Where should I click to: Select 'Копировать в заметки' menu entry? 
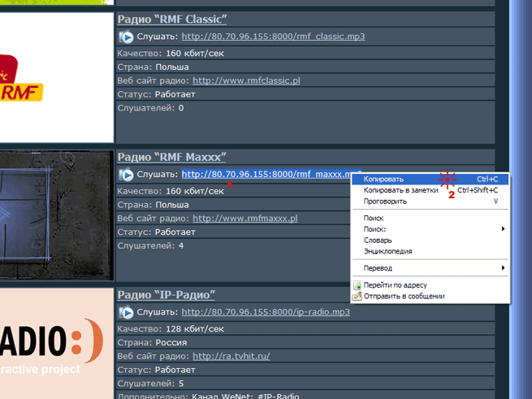click(430, 190)
